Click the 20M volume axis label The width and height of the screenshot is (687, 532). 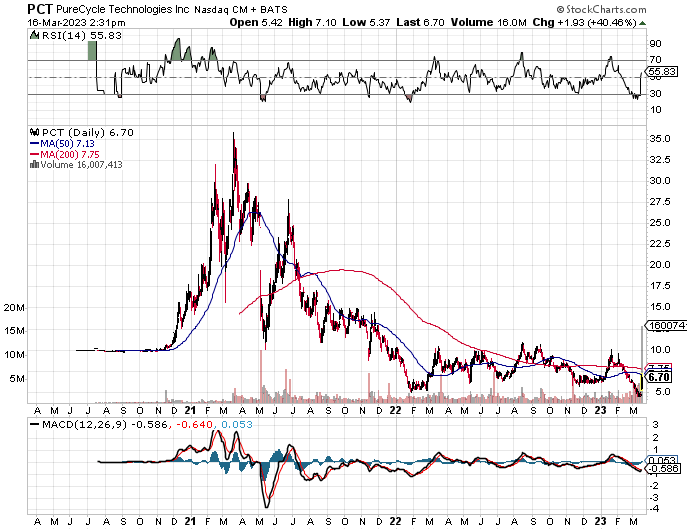14,308
